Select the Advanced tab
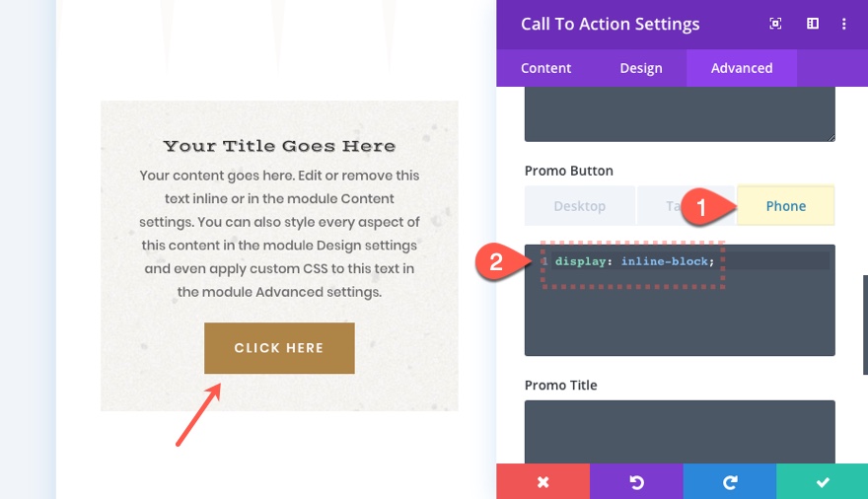The image size is (868, 499). coord(742,68)
